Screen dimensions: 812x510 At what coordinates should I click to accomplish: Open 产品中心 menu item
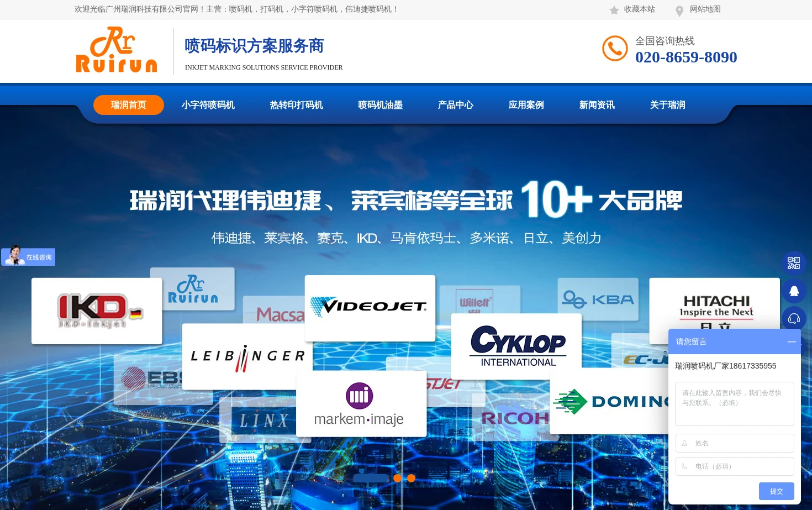456,105
